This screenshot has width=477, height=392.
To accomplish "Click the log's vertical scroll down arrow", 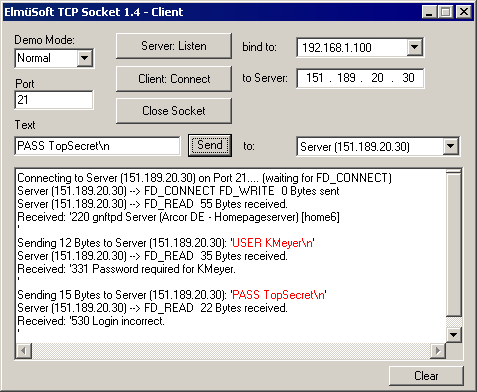I will click(x=453, y=335).
